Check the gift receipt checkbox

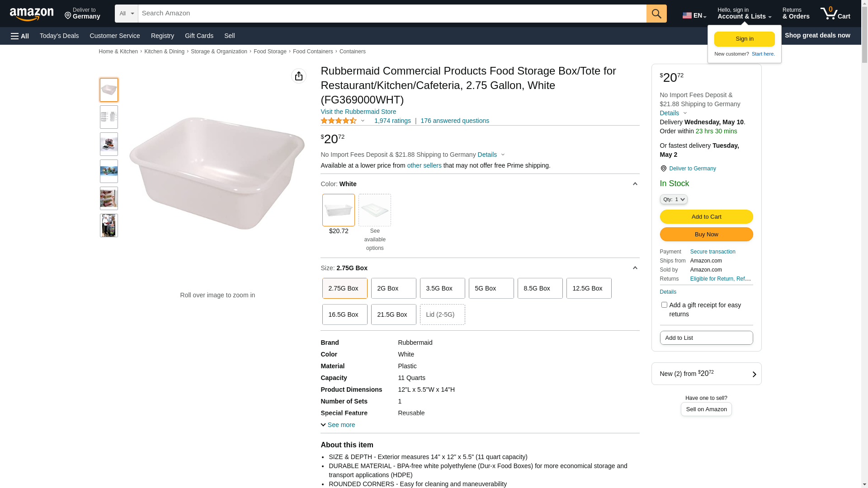coord(664,305)
